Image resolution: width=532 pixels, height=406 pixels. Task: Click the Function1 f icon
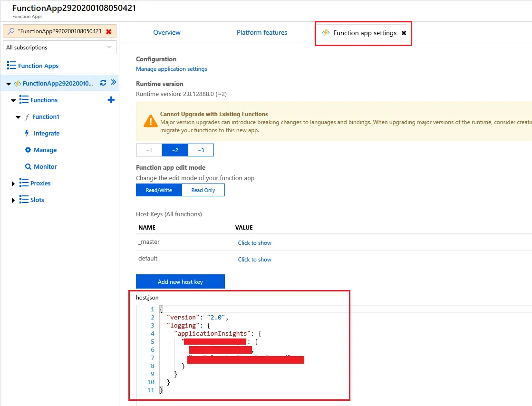click(27, 117)
